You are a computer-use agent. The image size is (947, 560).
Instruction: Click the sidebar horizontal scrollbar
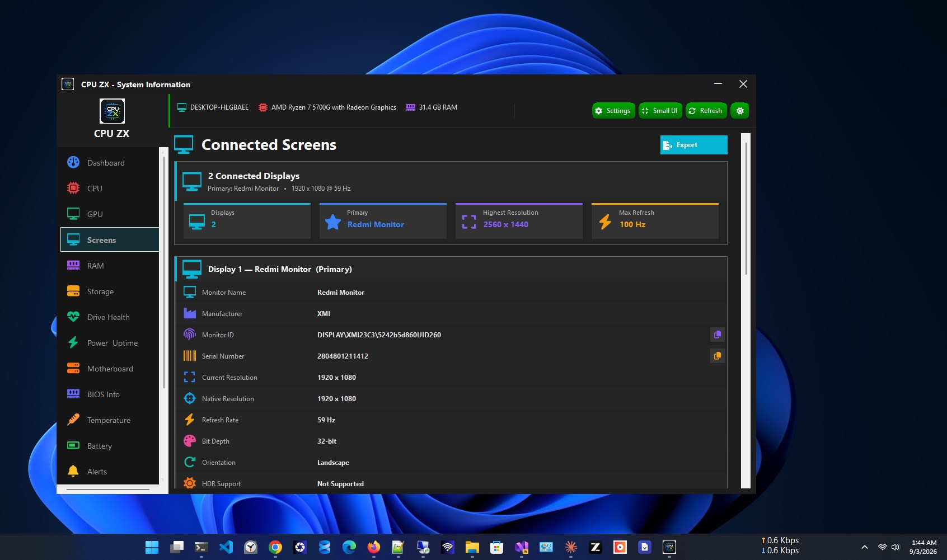(108, 490)
